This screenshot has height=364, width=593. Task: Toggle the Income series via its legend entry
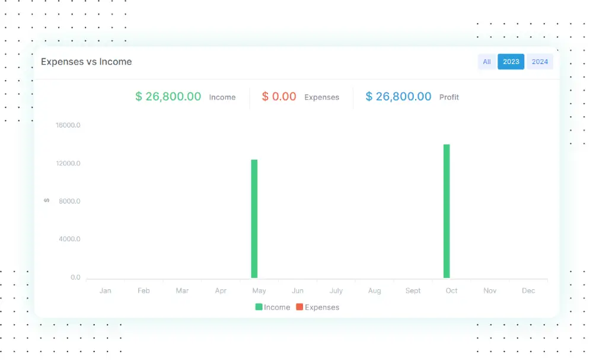(x=273, y=307)
